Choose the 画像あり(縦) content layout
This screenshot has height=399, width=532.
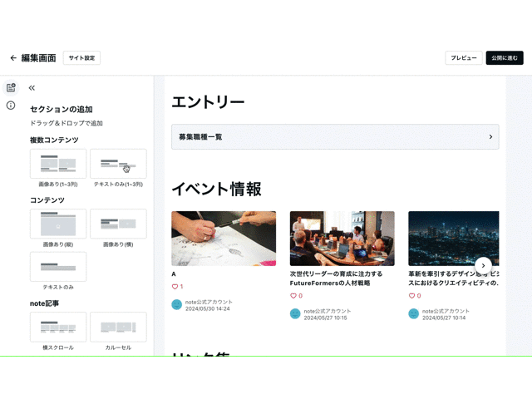[58, 224]
